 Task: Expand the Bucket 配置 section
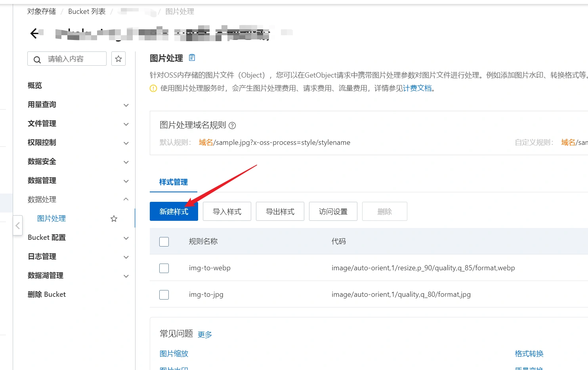(x=126, y=238)
